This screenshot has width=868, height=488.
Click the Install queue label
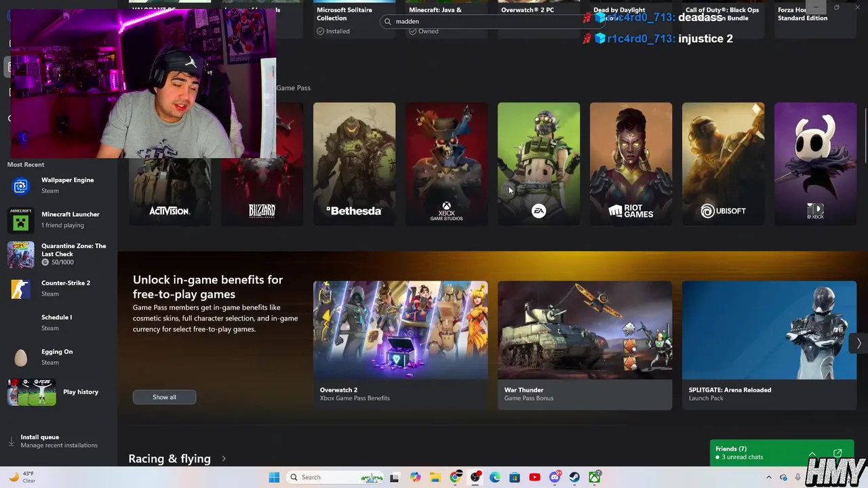[x=40, y=437]
